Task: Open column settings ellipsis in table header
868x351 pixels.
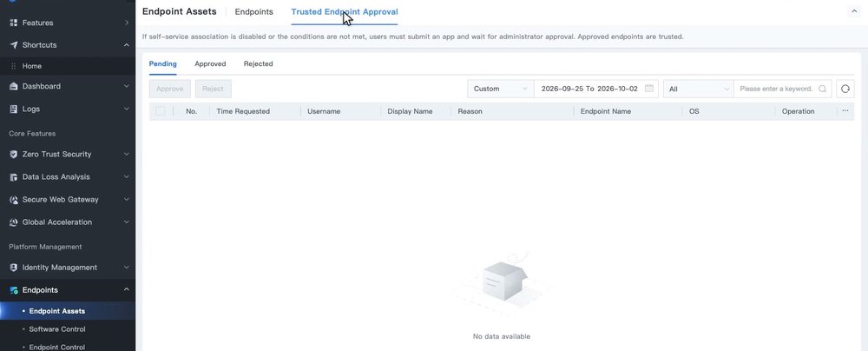Action: point(845,111)
